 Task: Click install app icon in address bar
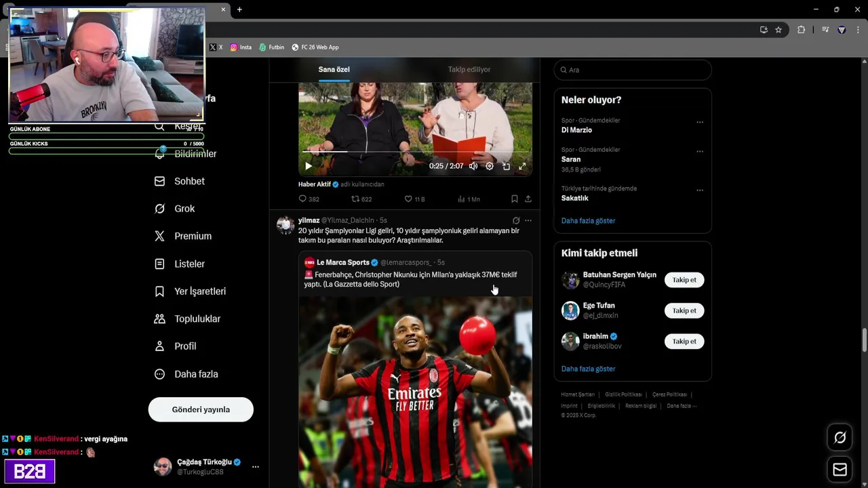[x=764, y=30]
